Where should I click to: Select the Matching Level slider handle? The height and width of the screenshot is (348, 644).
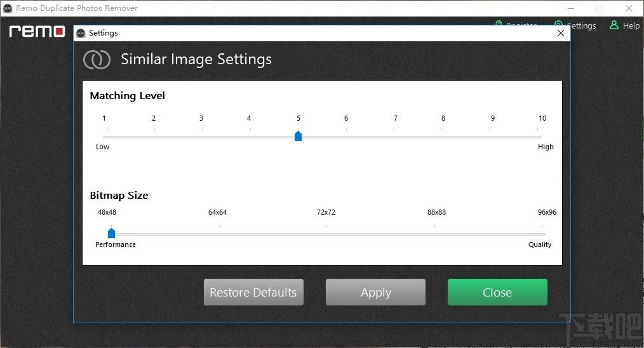(x=298, y=136)
